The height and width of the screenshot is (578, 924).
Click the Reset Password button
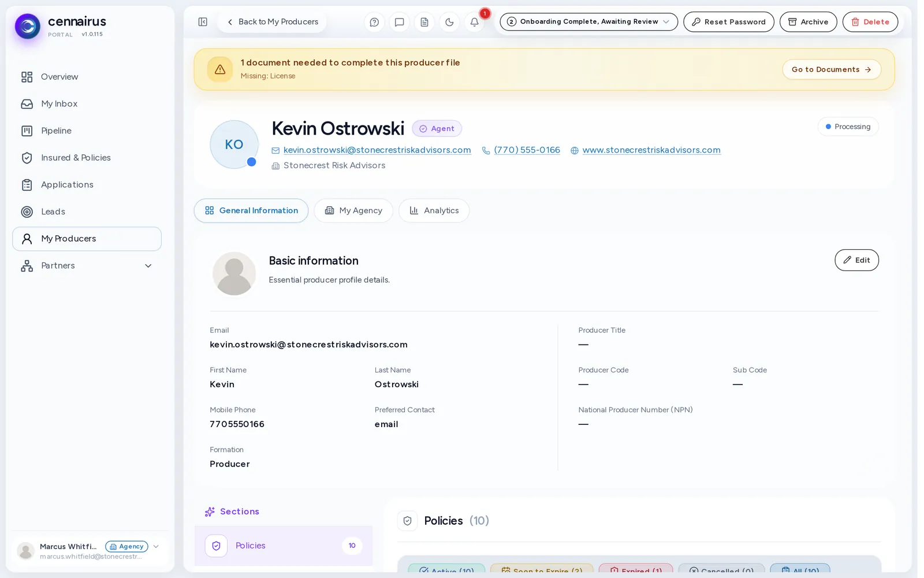tap(729, 22)
